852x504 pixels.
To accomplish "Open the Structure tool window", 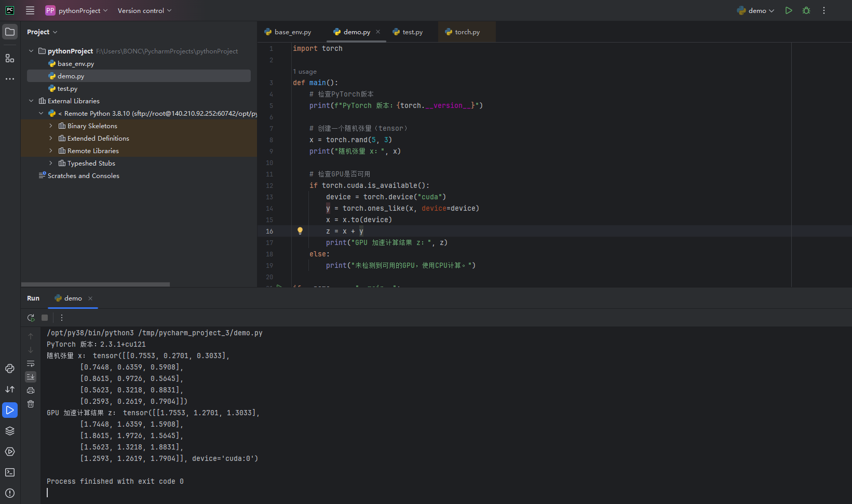I will coord(10,58).
